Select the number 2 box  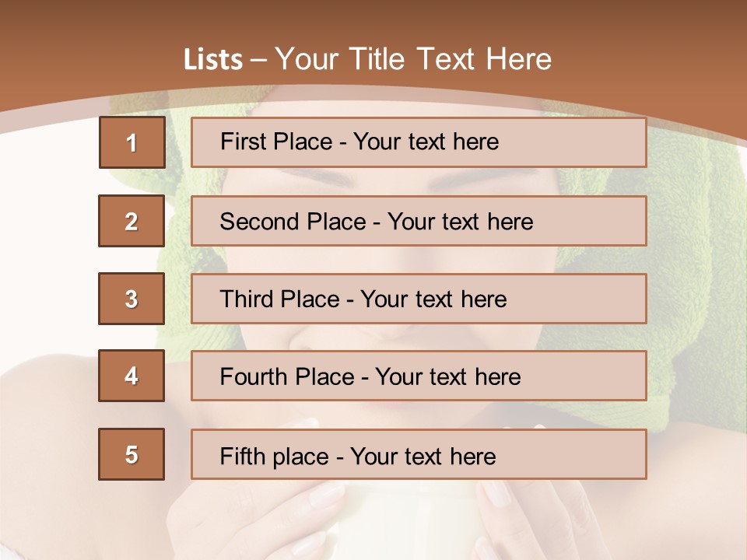(x=132, y=221)
